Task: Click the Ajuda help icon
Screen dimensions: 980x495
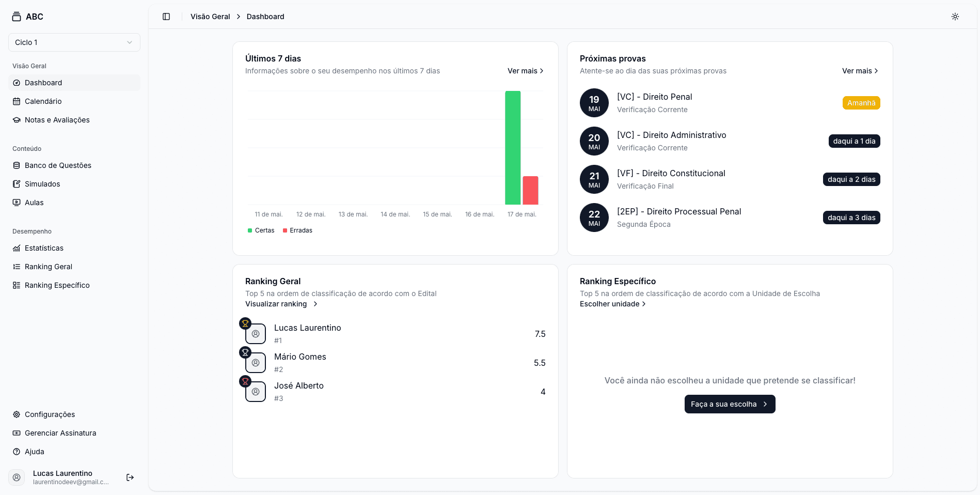Action: (x=17, y=452)
